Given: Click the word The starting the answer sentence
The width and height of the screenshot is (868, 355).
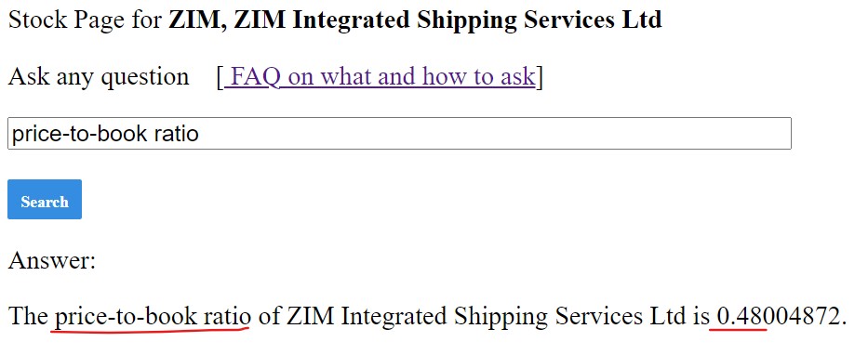Looking at the screenshot, I should pos(29,316).
